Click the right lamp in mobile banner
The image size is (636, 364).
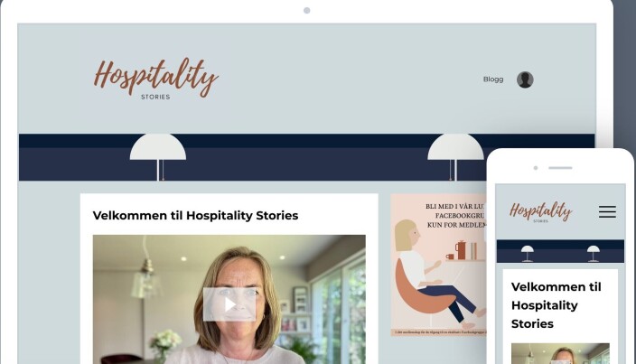(x=594, y=253)
